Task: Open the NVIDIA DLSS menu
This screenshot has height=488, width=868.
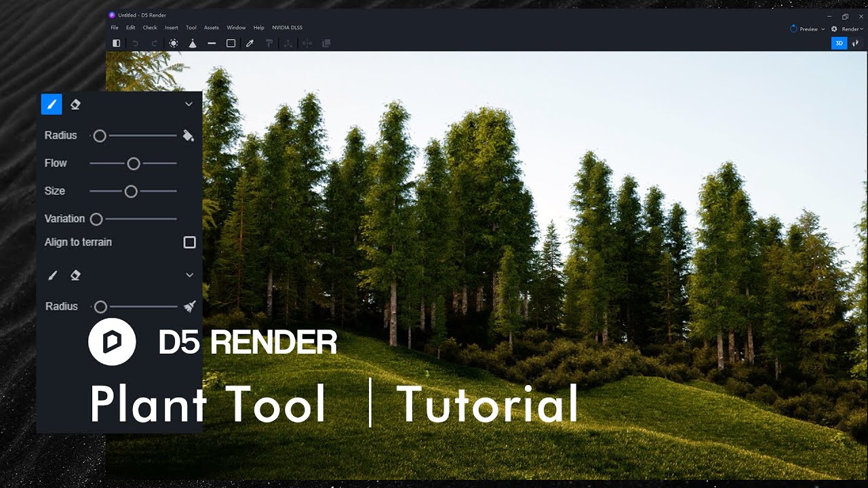Action: click(x=287, y=28)
